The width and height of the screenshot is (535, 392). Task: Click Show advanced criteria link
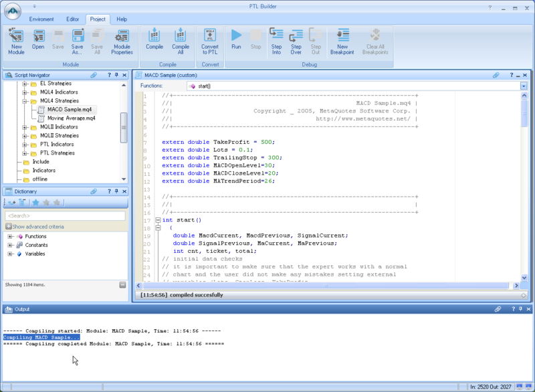pos(38,227)
